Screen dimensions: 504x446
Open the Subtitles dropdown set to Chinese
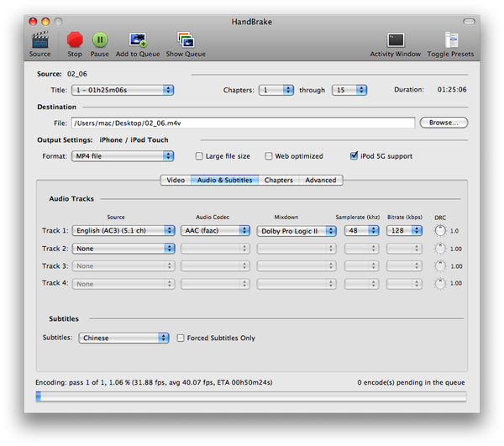[x=123, y=338]
